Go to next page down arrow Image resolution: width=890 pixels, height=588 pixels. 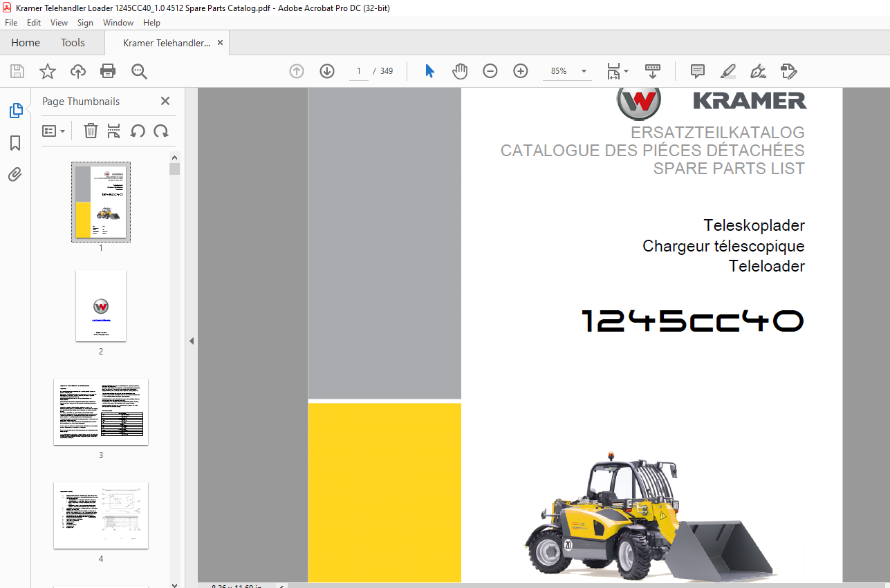[327, 71]
